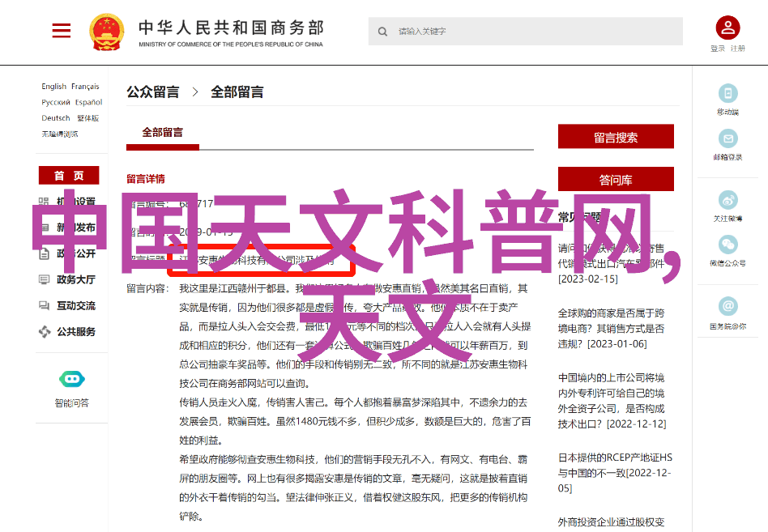Click the keyword search input field
The width and height of the screenshot is (768, 532).
526,32
